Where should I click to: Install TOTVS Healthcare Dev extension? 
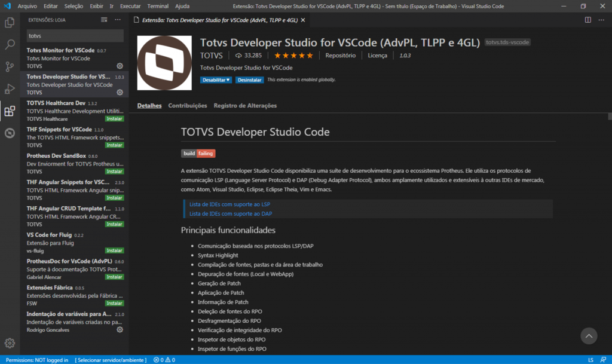pos(114,118)
